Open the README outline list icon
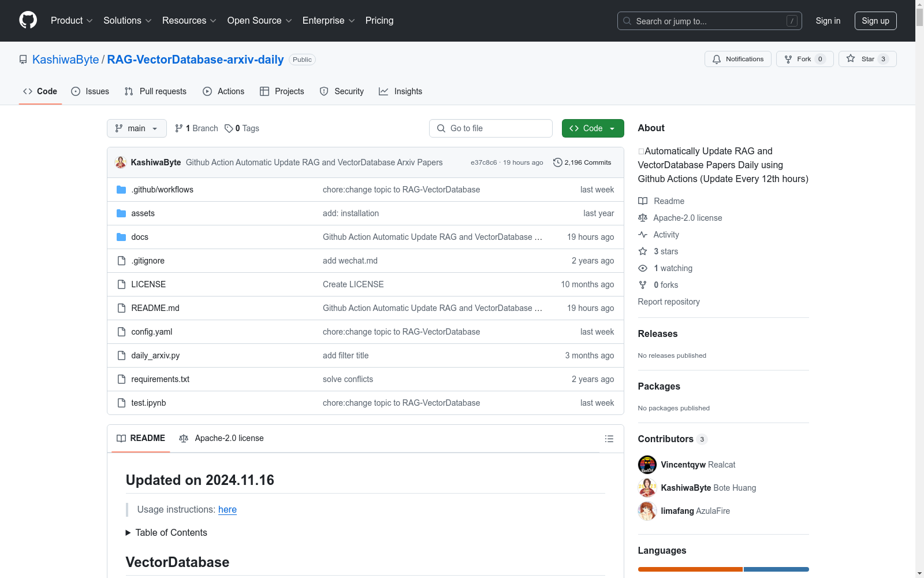This screenshot has height=578, width=924. click(x=609, y=439)
